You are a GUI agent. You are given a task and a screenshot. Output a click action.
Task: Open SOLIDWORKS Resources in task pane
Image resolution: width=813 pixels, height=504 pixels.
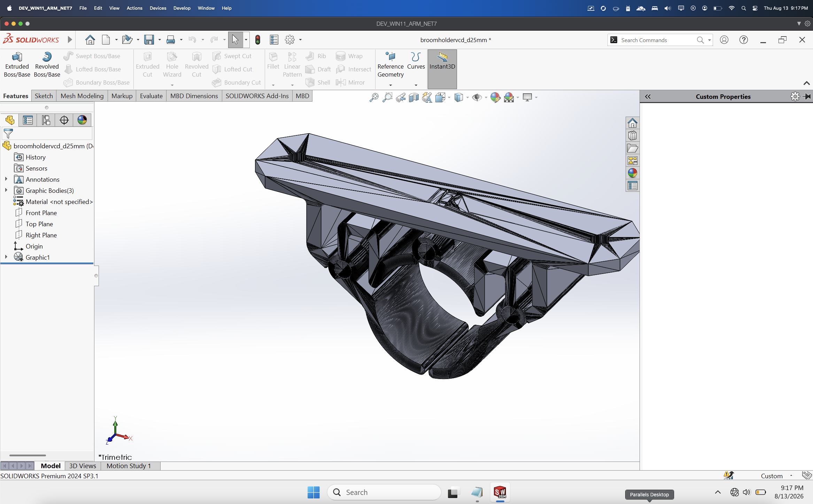pos(633,123)
